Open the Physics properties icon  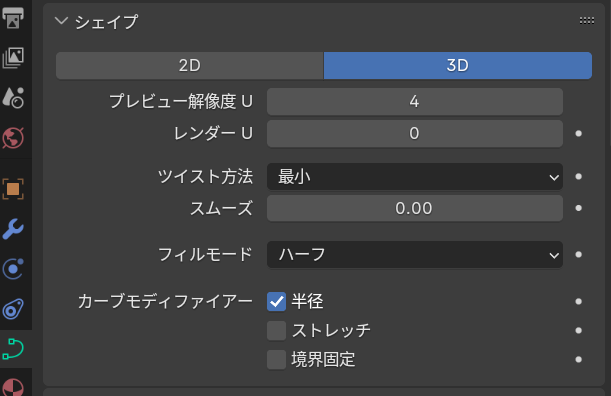[x=13, y=269]
